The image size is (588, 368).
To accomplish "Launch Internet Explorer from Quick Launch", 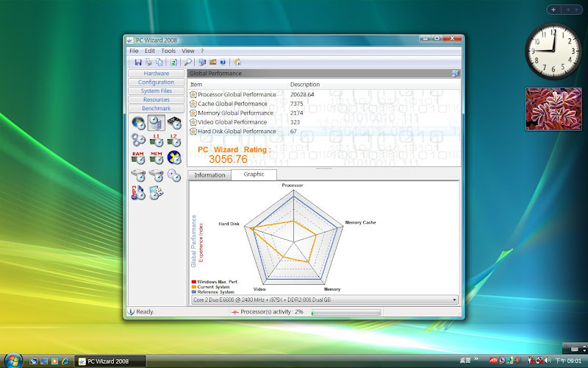I will (65, 361).
